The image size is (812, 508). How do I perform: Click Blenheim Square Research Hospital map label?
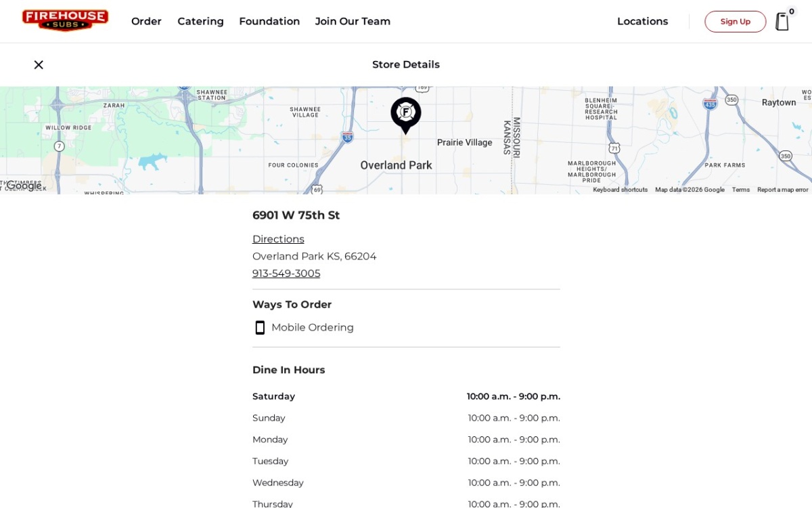602,109
